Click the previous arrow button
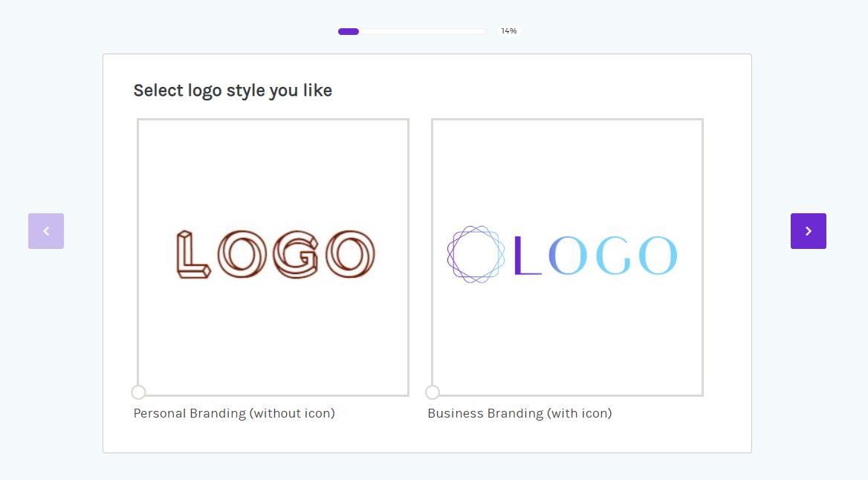Image resolution: width=868 pixels, height=480 pixels. (46, 231)
